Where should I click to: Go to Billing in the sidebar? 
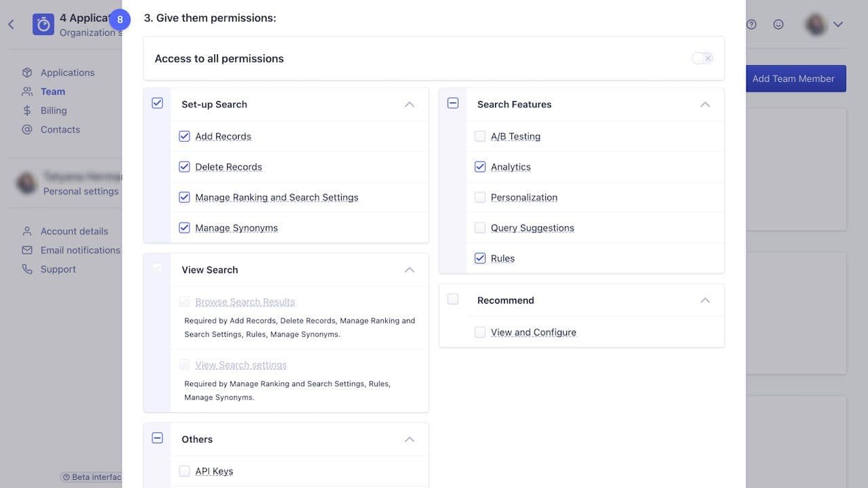(x=54, y=110)
